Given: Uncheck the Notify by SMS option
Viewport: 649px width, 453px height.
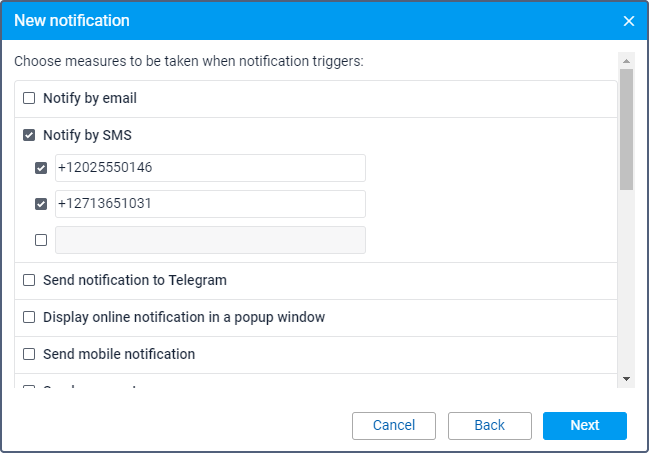Looking at the screenshot, I should pyautogui.click(x=29, y=135).
